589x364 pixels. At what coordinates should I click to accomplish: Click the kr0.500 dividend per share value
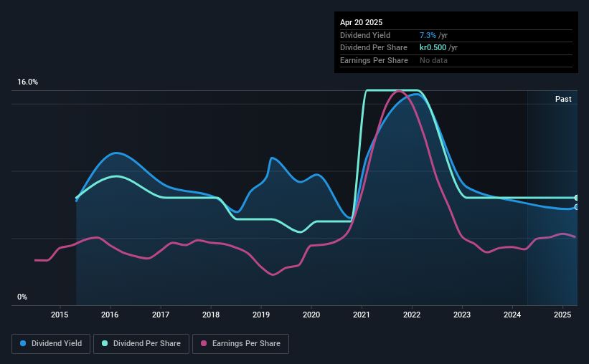click(433, 48)
